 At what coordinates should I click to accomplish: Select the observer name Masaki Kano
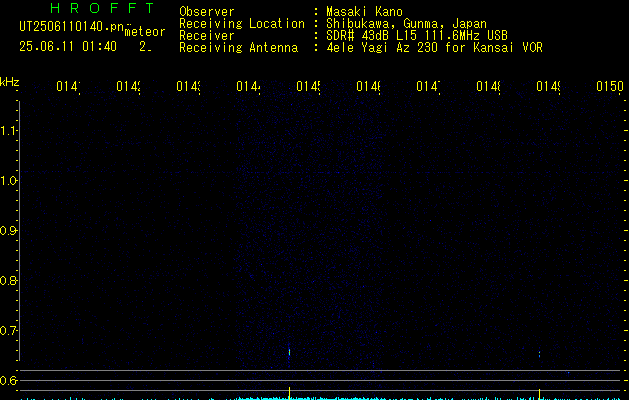tap(364, 12)
